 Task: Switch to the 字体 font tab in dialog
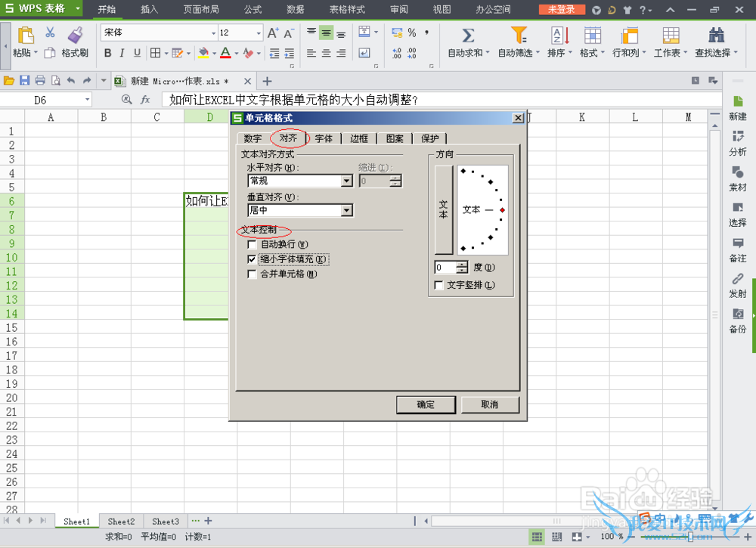pos(324,138)
